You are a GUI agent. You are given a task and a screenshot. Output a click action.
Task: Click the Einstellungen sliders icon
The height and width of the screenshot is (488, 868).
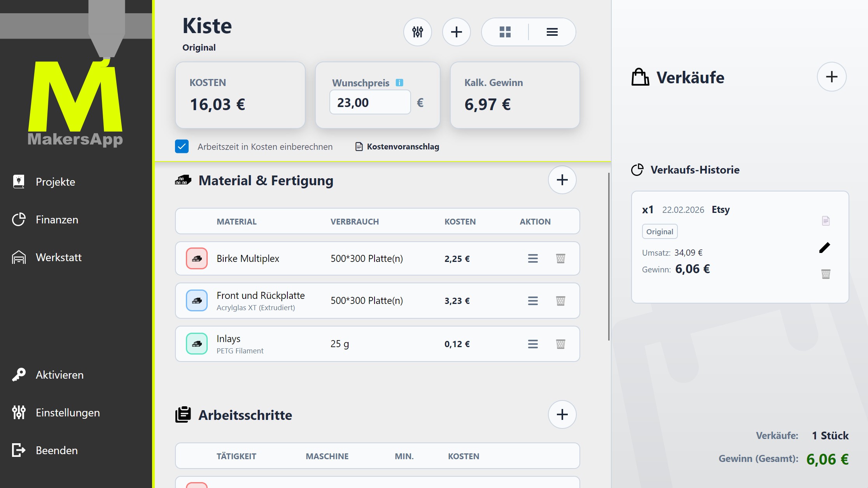pyautogui.click(x=19, y=412)
